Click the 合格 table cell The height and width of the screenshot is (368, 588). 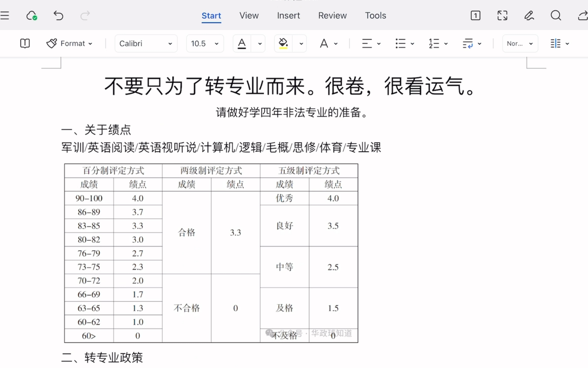tap(187, 232)
